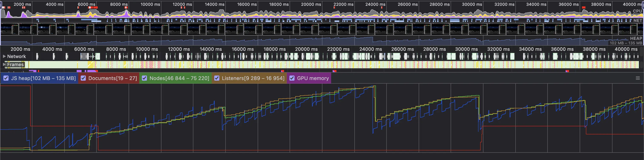Click the NET label in the overview
The height and width of the screenshot is (160, 644).
[x=637, y=20]
